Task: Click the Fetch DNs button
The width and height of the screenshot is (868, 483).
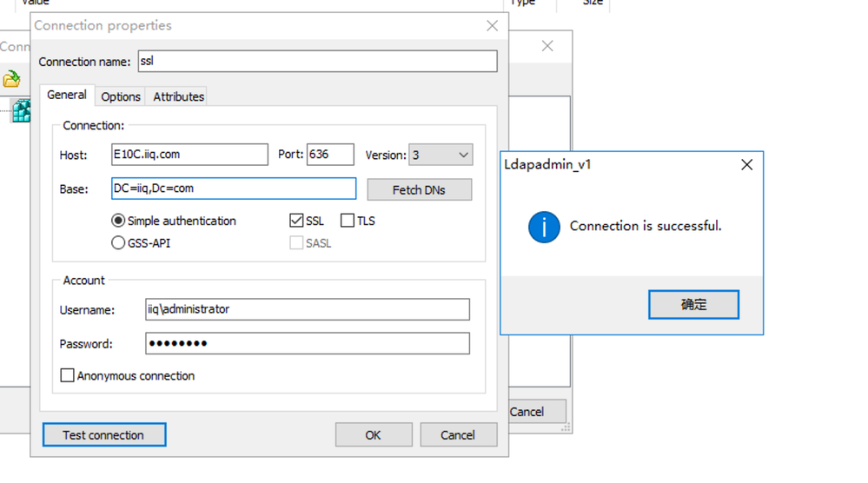Action: pyautogui.click(x=419, y=189)
